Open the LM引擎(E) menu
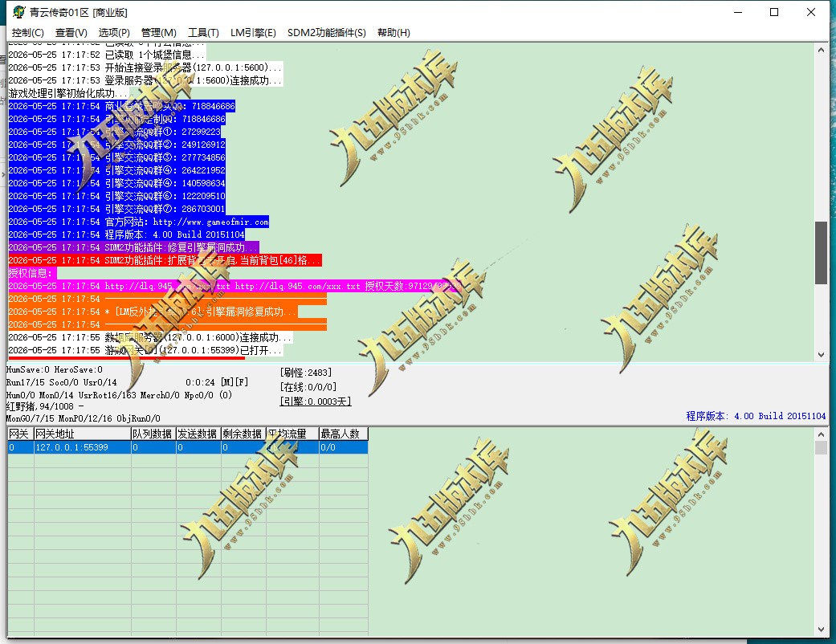 point(253,32)
